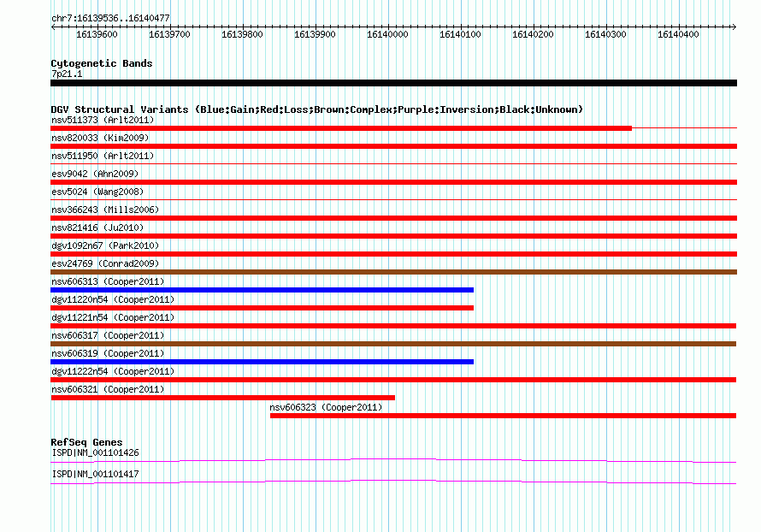761x532 pixels.
Task: Select variant label nsv511373 (Arlt2011)
Action: [103, 120]
